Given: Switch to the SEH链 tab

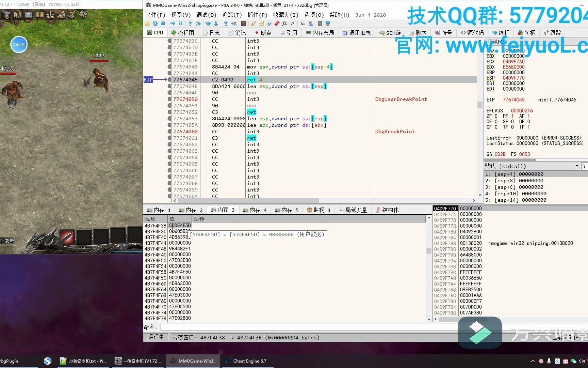Looking at the screenshot, I should point(390,33).
